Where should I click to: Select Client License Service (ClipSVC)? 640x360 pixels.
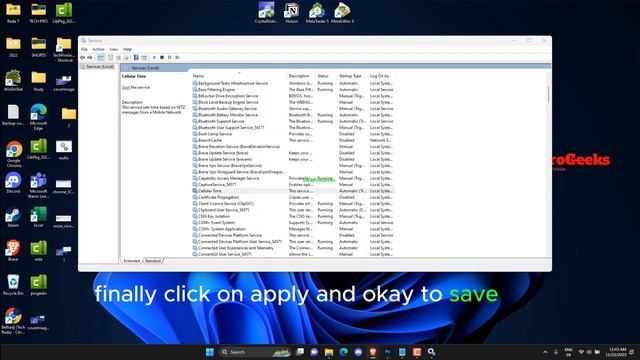[x=292, y=204]
